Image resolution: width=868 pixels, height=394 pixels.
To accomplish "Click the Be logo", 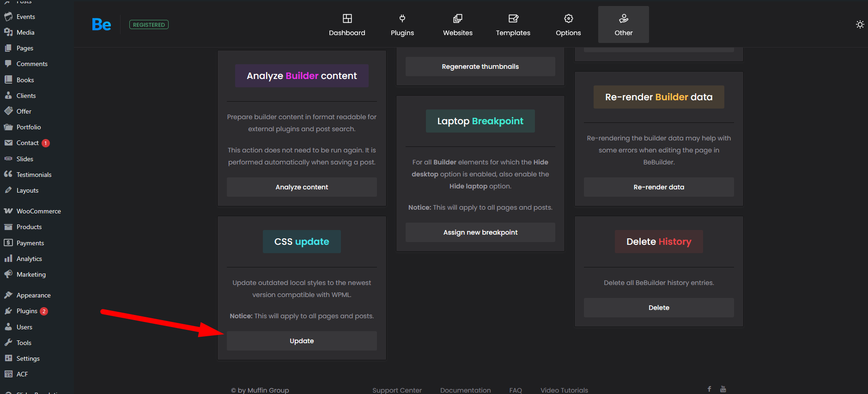I will point(101,24).
